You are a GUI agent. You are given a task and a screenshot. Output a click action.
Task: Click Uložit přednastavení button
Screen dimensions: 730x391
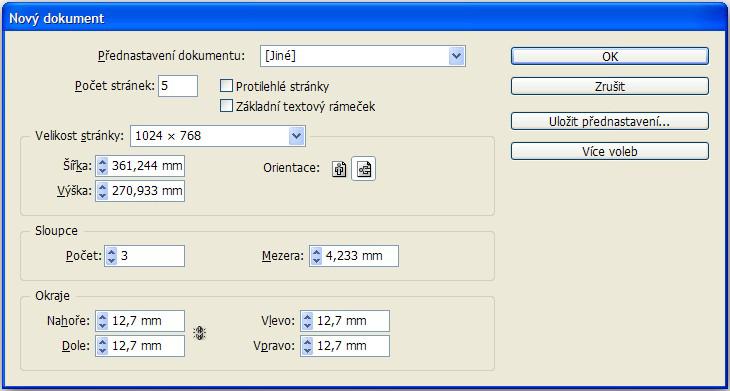(x=610, y=121)
